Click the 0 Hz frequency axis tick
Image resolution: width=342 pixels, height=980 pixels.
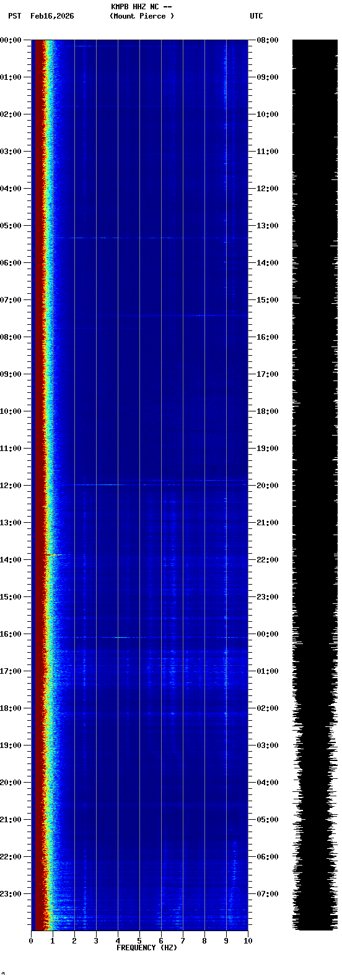(x=31, y=941)
